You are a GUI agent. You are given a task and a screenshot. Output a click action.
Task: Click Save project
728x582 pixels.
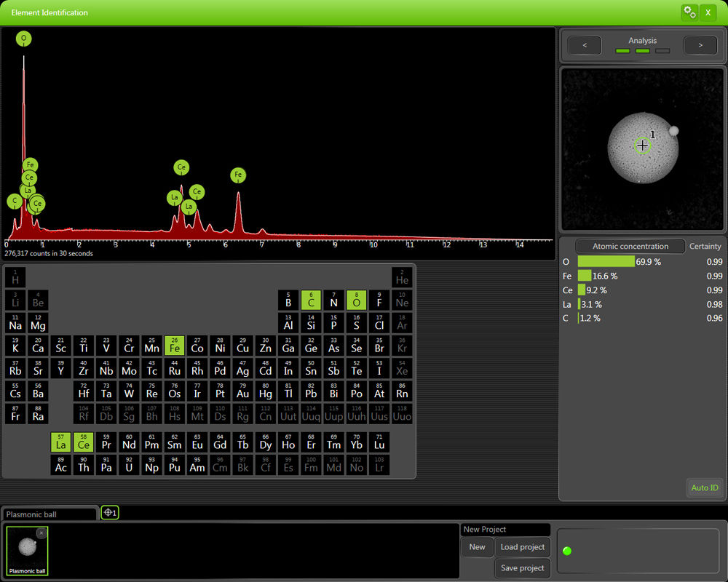pos(522,568)
